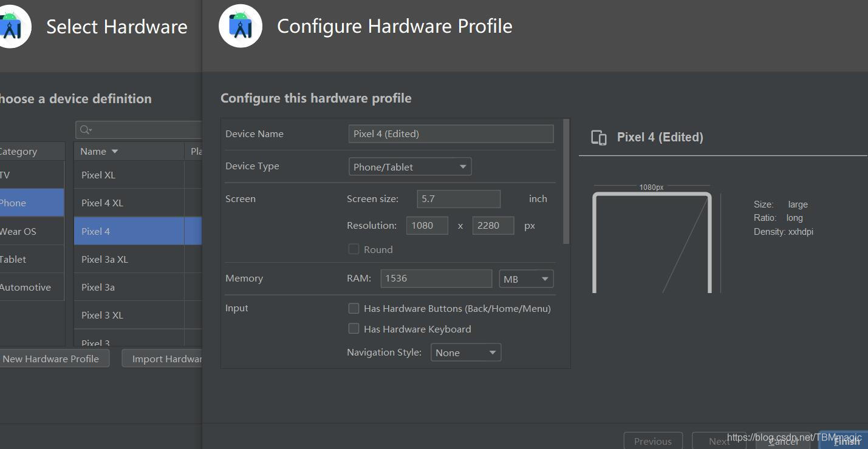This screenshot has height=449, width=868.
Task: Click the Cancel button
Action: (784, 441)
